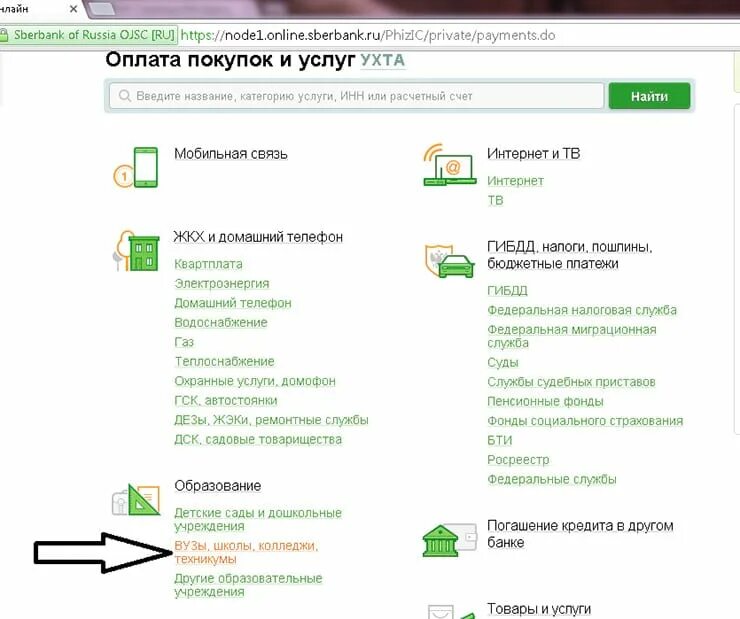Open Охранные услуги, домофон link

[x=255, y=381]
